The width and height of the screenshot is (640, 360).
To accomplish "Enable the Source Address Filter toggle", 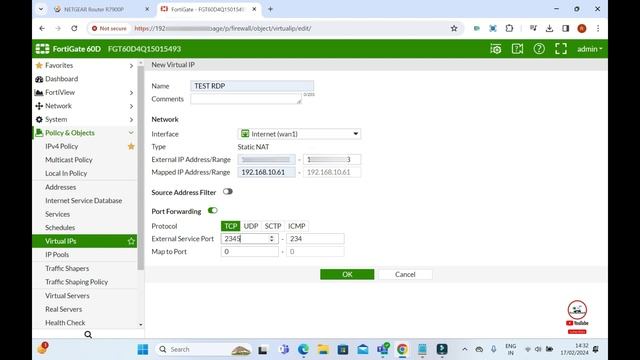I will [x=227, y=191].
